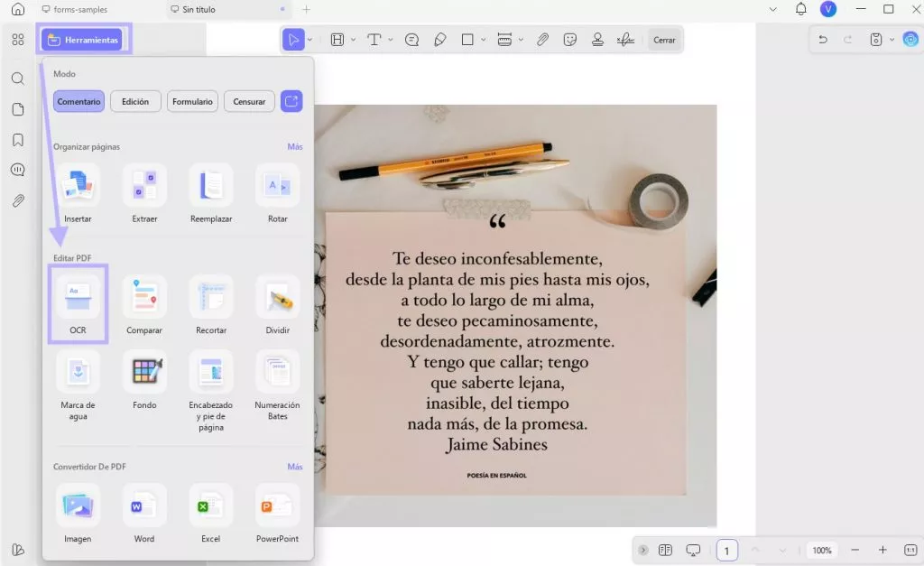
Task: Open the search panel in left sidebar
Action: click(x=18, y=79)
